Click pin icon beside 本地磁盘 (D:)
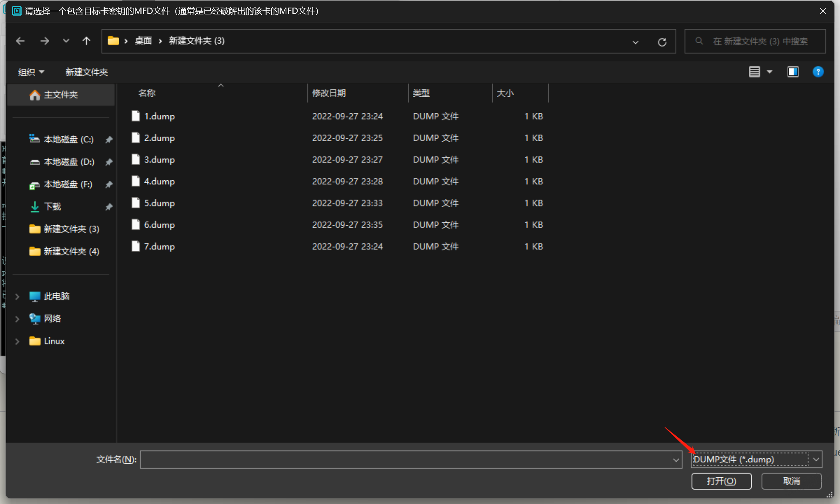 [108, 162]
